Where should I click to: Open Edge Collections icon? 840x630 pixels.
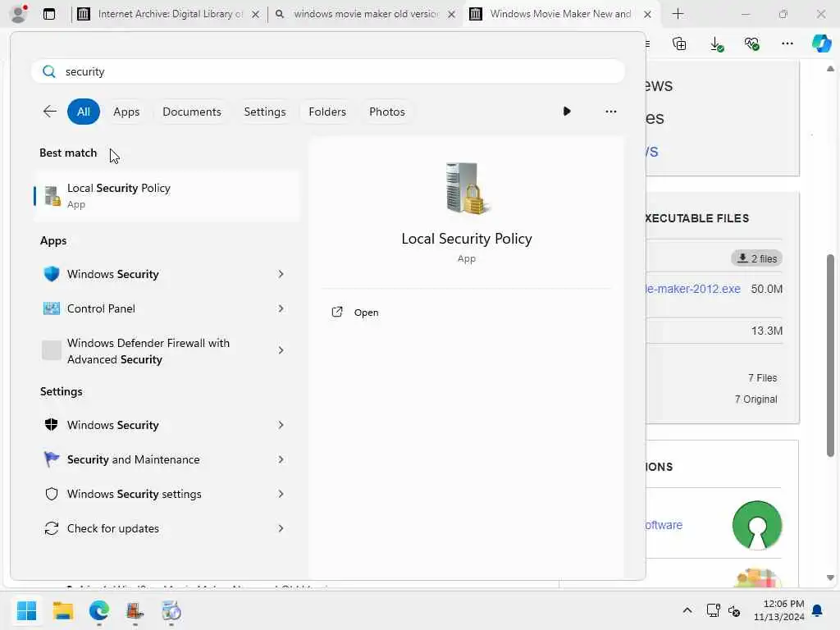point(679,43)
